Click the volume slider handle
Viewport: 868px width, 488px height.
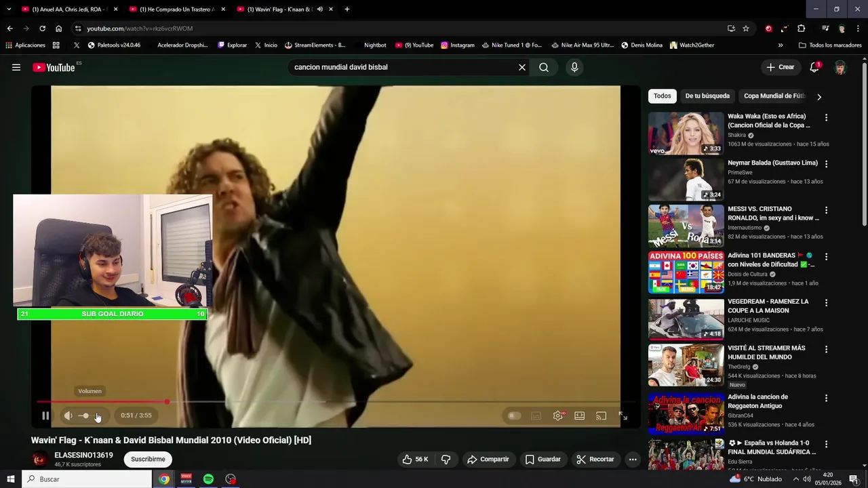coord(85,415)
